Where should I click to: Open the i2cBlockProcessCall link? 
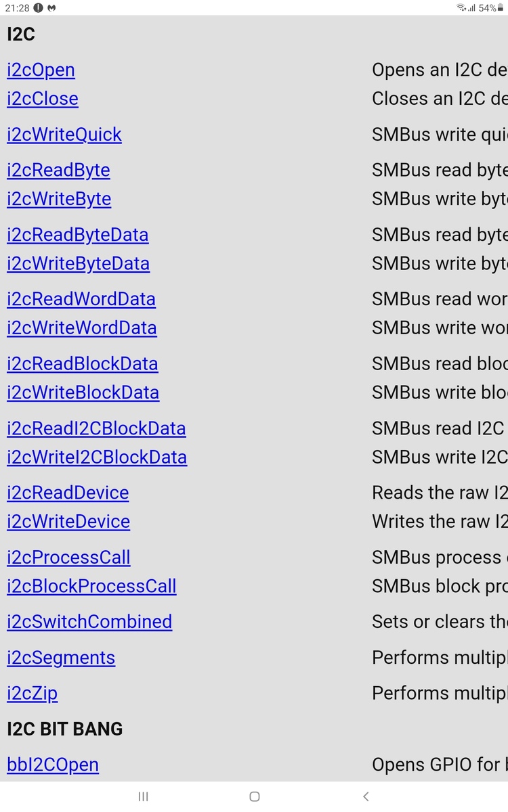click(91, 586)
